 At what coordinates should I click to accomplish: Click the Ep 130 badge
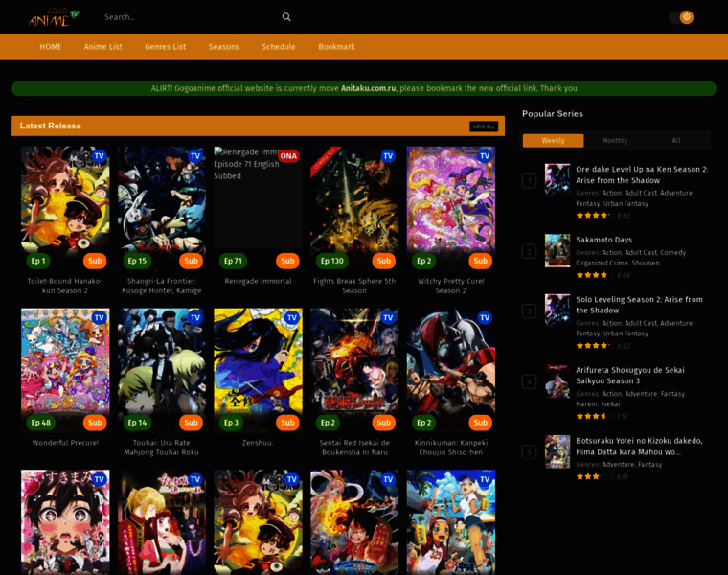331,261
